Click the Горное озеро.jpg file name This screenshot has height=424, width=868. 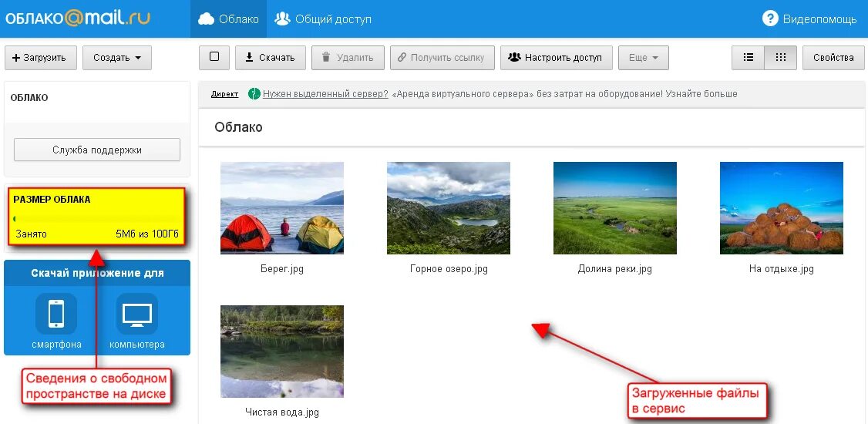click(x=449, y=270)
